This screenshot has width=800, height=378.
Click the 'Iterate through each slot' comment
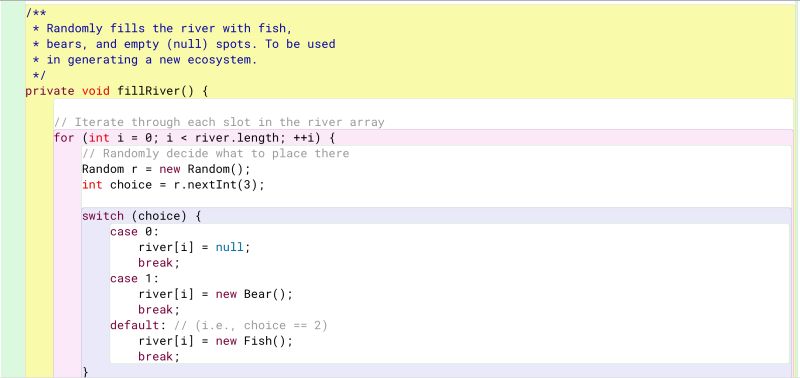219,122
